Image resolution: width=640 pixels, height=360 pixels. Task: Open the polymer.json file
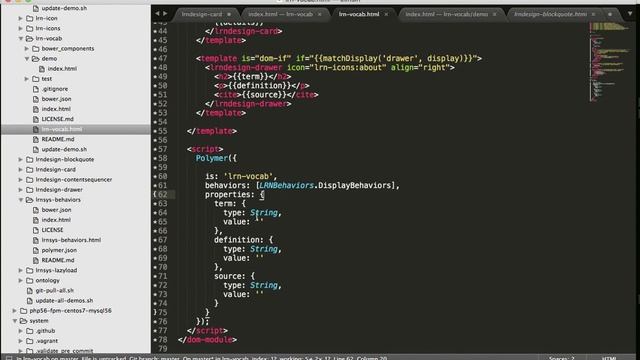click(59, 250)
